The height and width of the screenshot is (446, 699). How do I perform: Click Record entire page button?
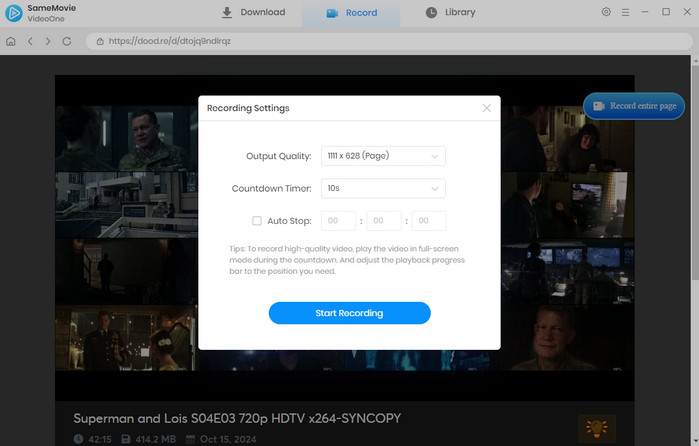pyautogui.click(x=634, y=106)
